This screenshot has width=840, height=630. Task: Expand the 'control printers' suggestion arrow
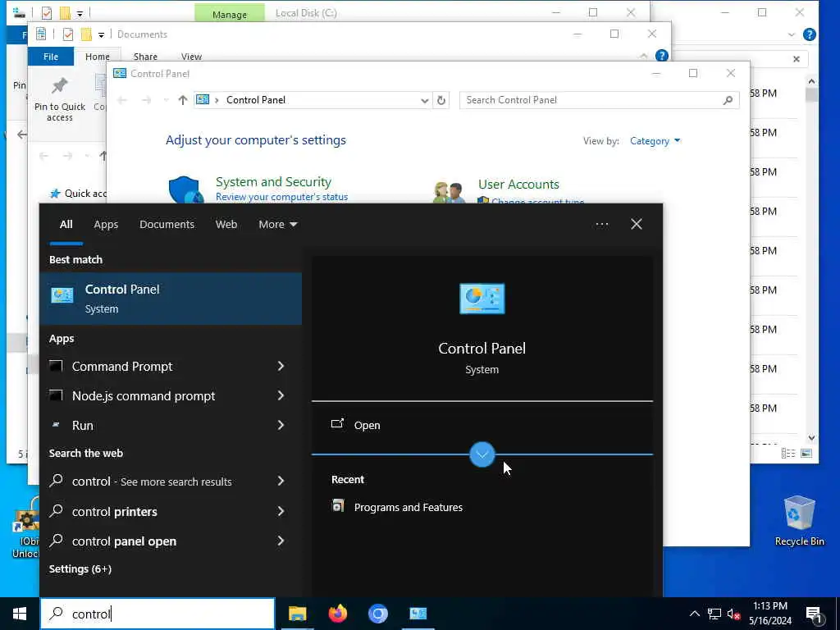coord(281,512)
